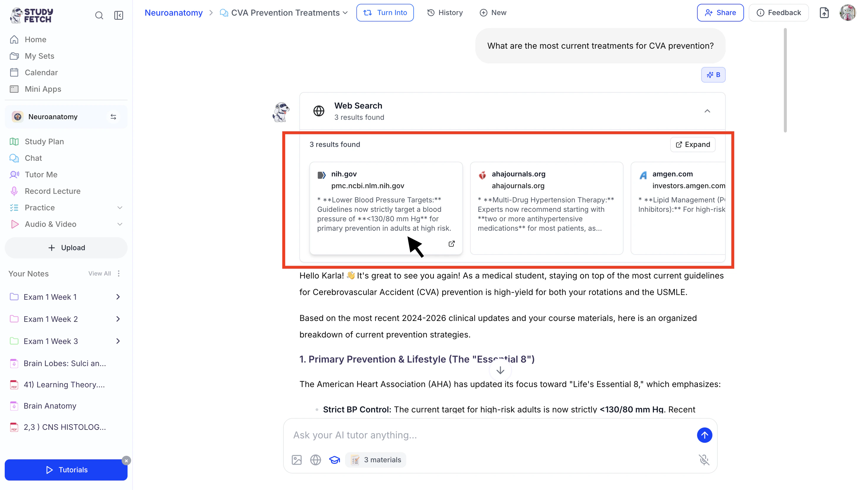868x490 pixels.
Task: Open CVA Prevention Treatments title dropdown
Action: coord(345,13)
